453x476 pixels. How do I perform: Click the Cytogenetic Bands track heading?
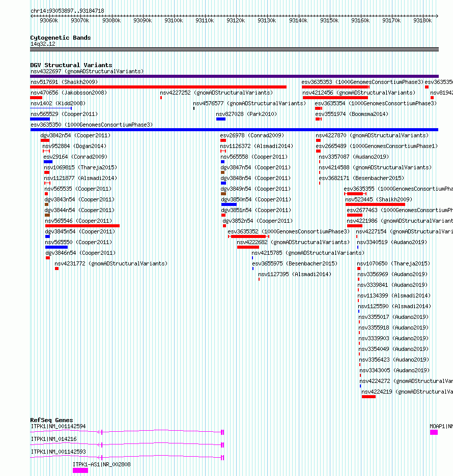tap(61, 38)
